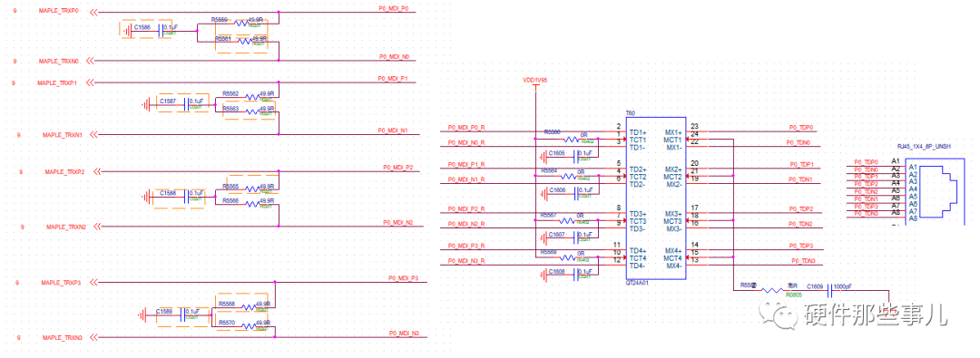The width and height of the screenshot is (980, 358).
Task: Select the MX4+ pin label
Action: tap(673, 250)
